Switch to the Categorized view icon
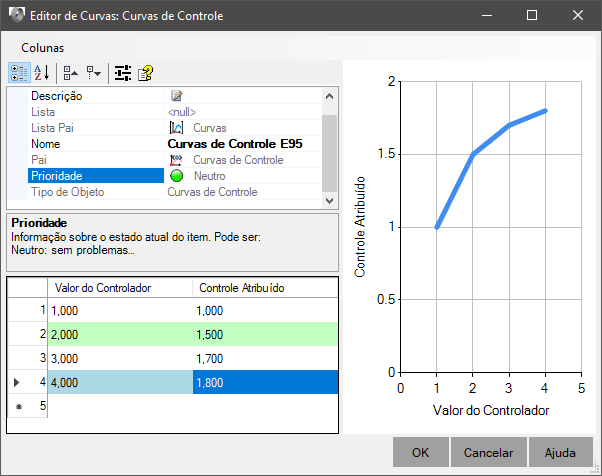The image size is (602, 476). click(x=19, y=73)
